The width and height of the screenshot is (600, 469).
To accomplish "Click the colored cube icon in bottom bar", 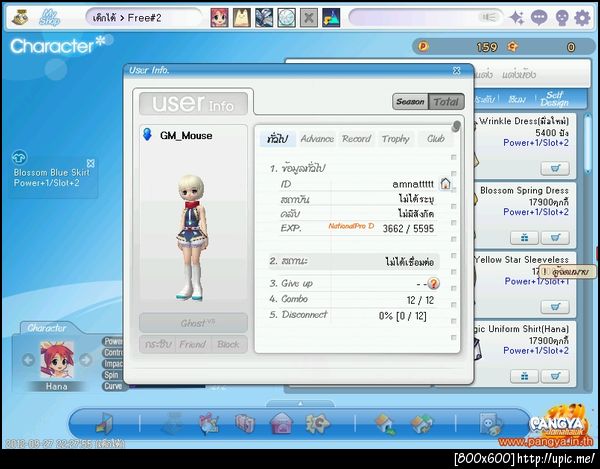I will coord(104,423).
